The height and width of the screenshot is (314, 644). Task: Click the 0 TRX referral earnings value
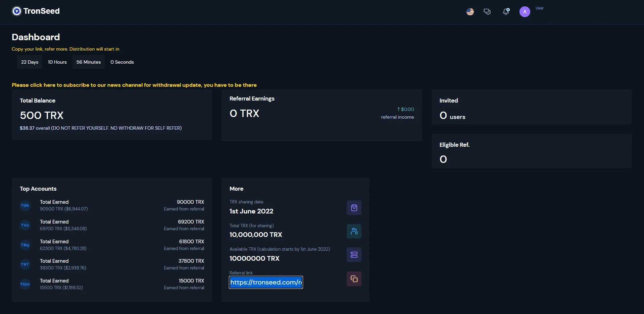click(244, 113)
